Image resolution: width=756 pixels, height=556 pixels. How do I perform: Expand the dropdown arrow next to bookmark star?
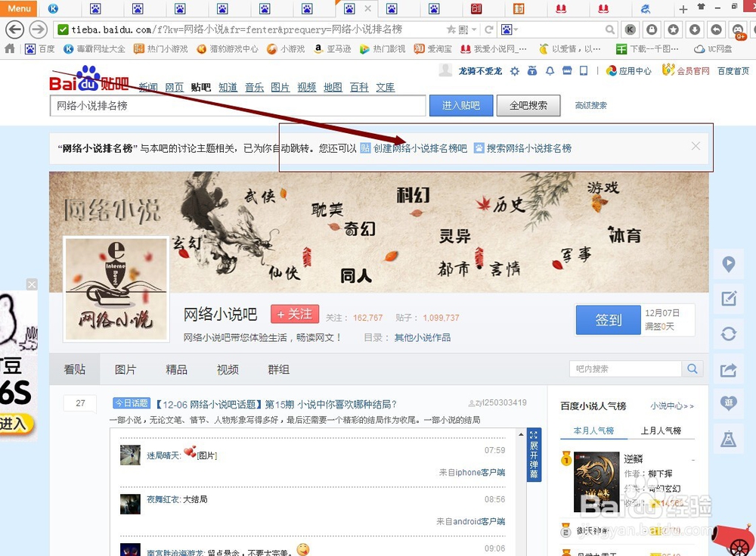(x=475, y=30)
